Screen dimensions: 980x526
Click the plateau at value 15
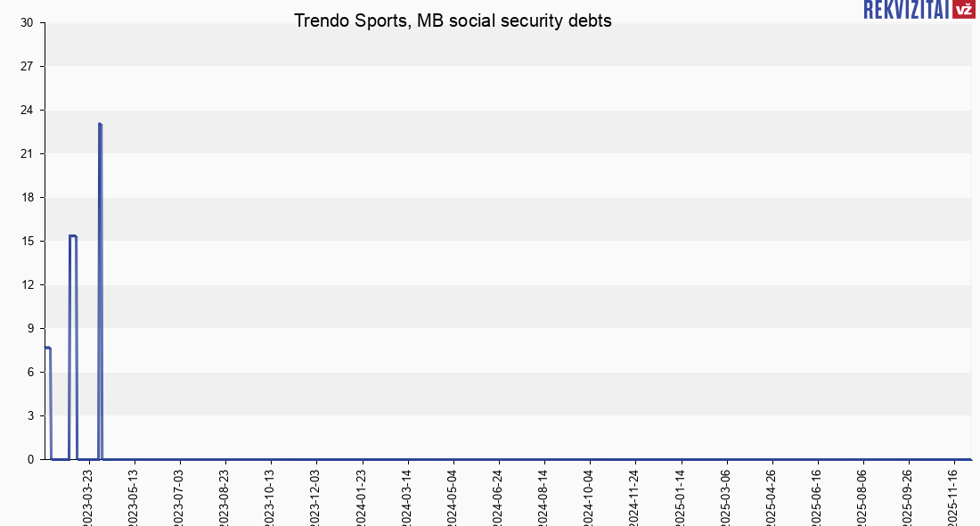(x=73, y=236)
